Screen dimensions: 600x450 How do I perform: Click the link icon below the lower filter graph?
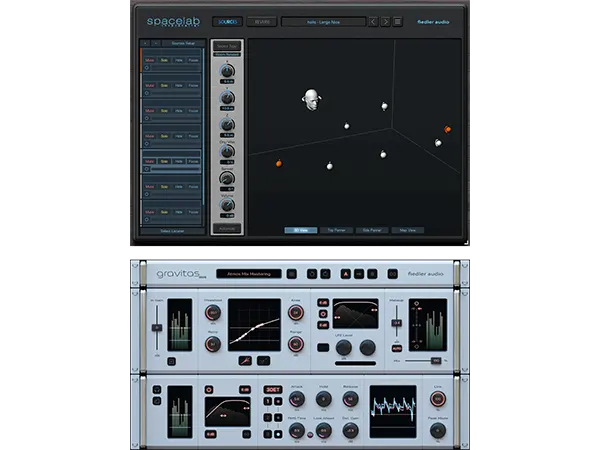[x=246, y=434]
